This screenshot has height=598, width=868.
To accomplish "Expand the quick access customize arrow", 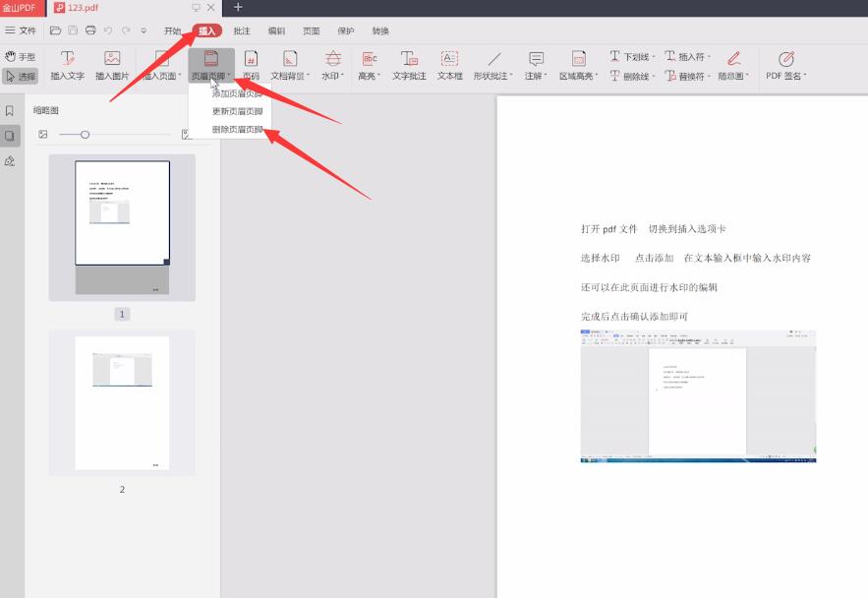I will point(144,31).
